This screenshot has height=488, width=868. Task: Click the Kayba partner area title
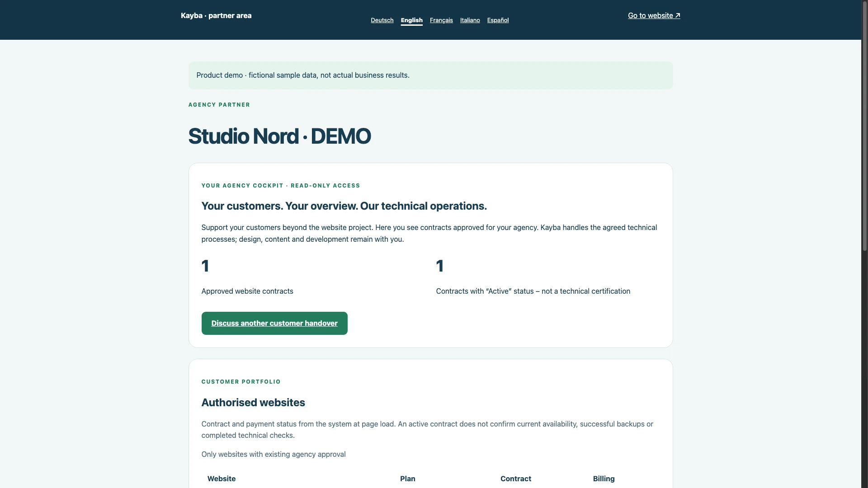[x=216, y=15]
